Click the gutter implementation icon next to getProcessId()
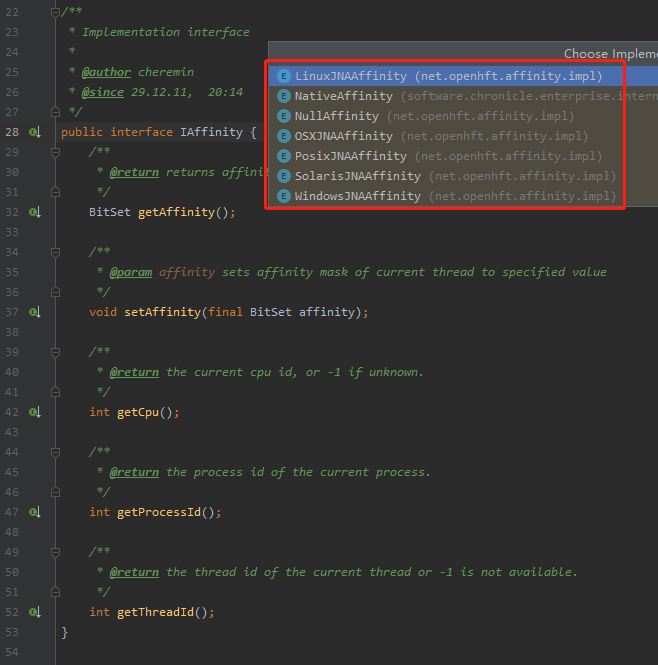The height and width of the screenshot is (665, 658). click(35, 512)
